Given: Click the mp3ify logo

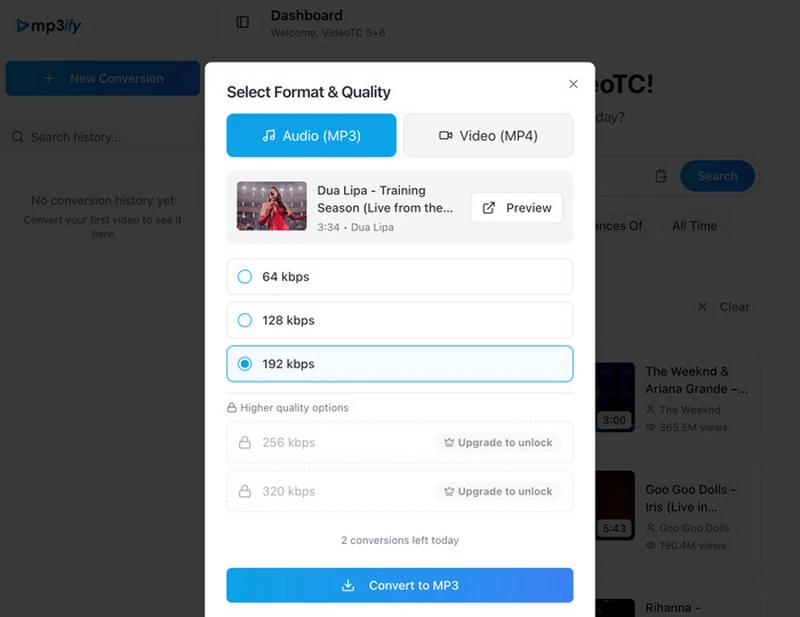Looking at the screenshot, I should [49, 25].
